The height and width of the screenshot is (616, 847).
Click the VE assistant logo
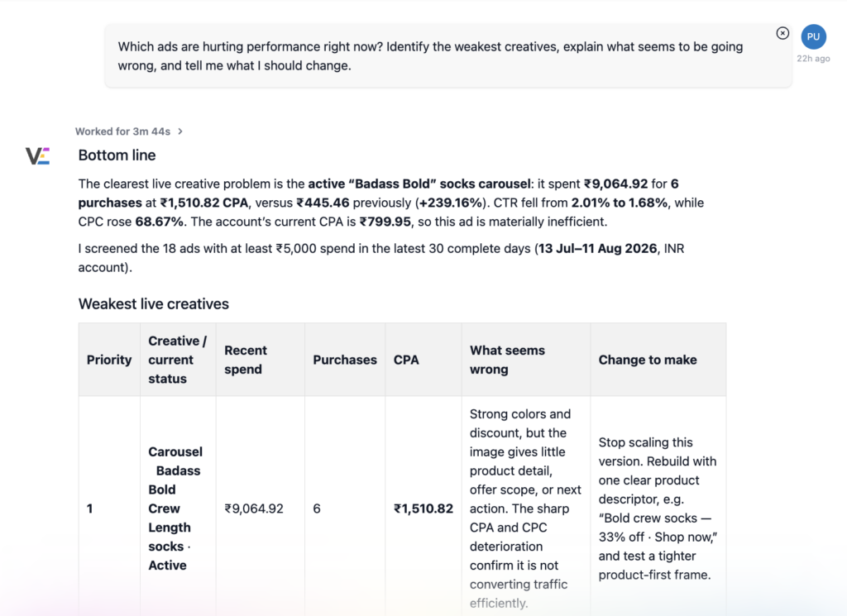point(38,156)
